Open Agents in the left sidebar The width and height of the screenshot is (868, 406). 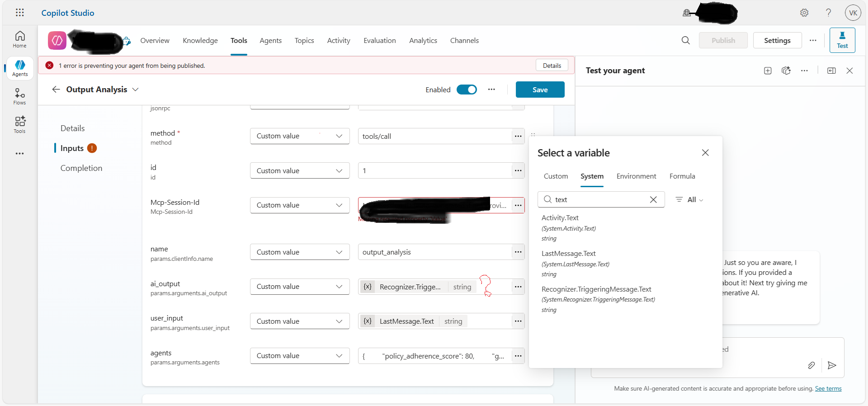(x=20, y=68)
